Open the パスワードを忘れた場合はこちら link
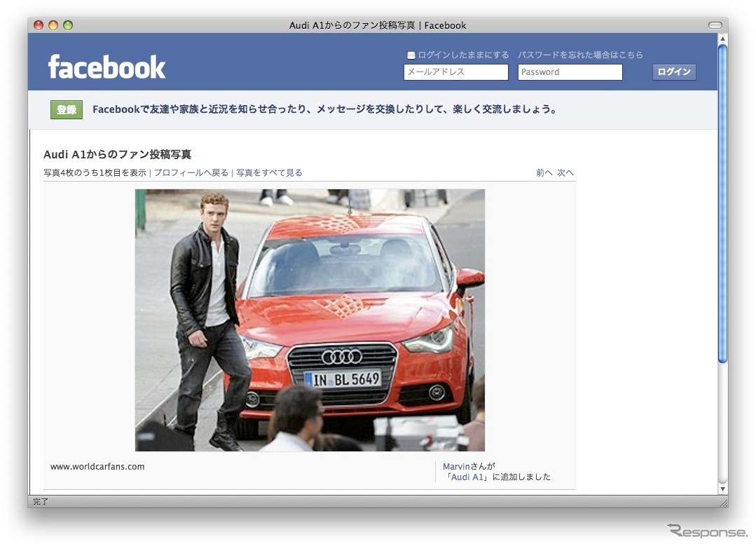The width and height of the screenshot is (756, 546). [580, 55]
